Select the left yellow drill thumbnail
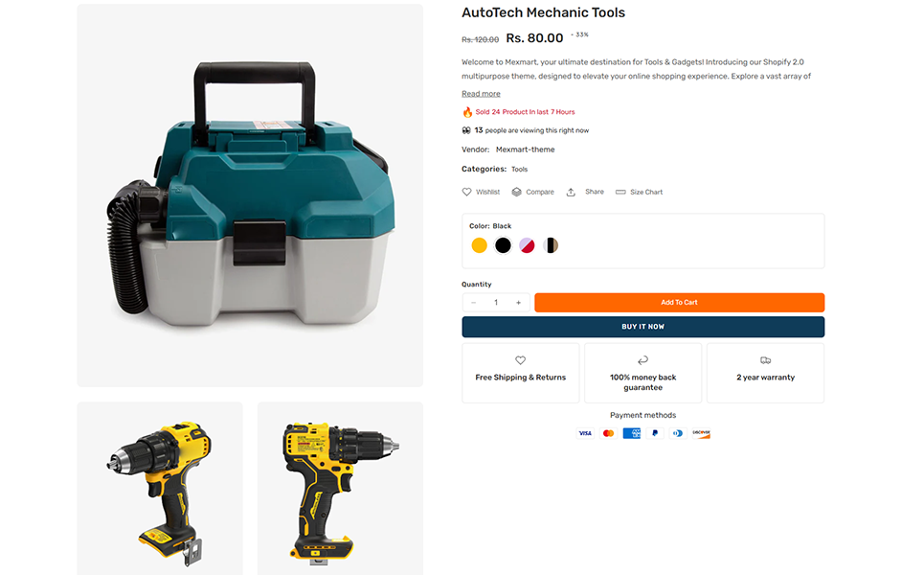The width and height of the screenshot is (924, 575). 160,489
